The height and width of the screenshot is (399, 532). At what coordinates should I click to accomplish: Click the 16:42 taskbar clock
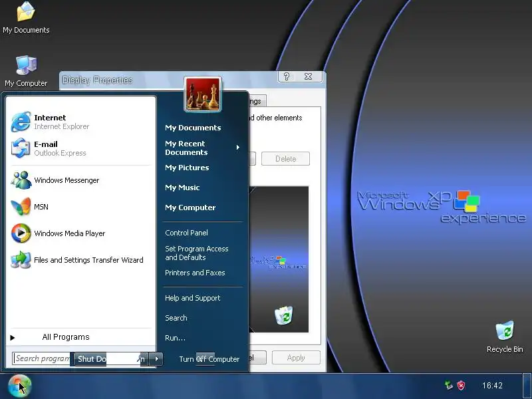click(492, 386)
